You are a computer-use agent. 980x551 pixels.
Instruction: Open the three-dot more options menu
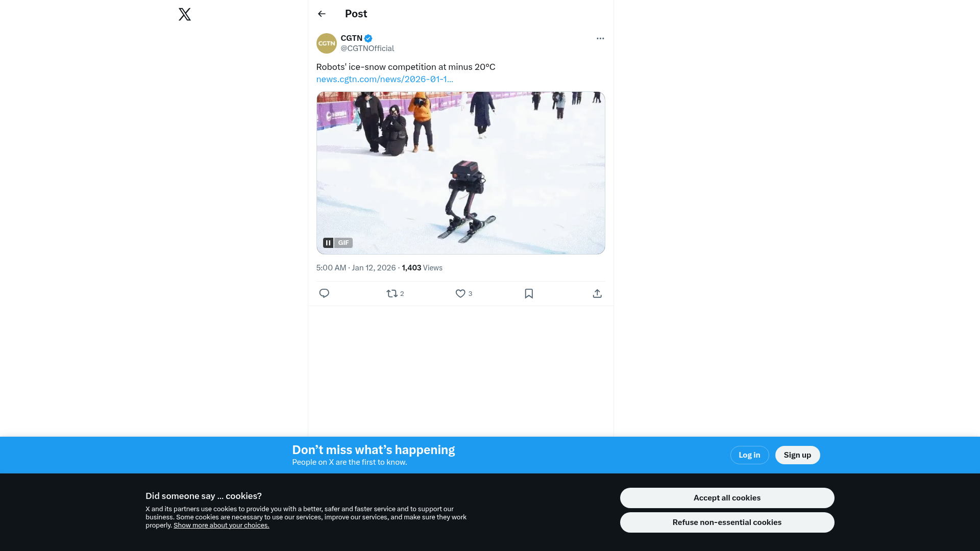coord(600,38)
